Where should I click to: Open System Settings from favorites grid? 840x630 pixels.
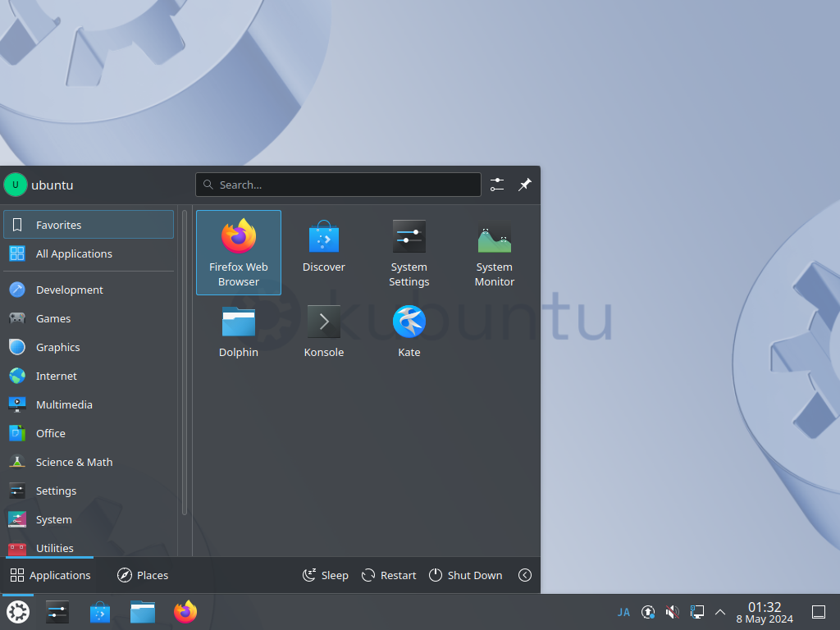click(409, 253)
